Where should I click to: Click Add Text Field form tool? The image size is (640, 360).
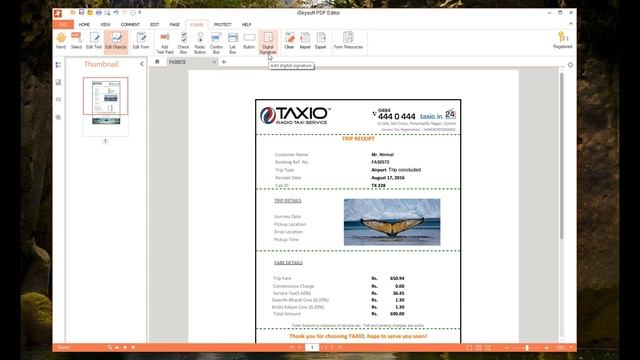[164, 43]
